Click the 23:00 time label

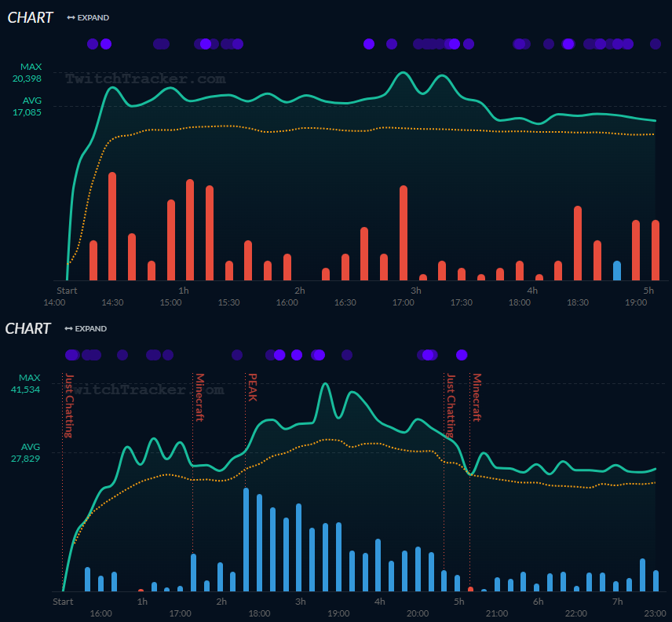tap(655, 613)
